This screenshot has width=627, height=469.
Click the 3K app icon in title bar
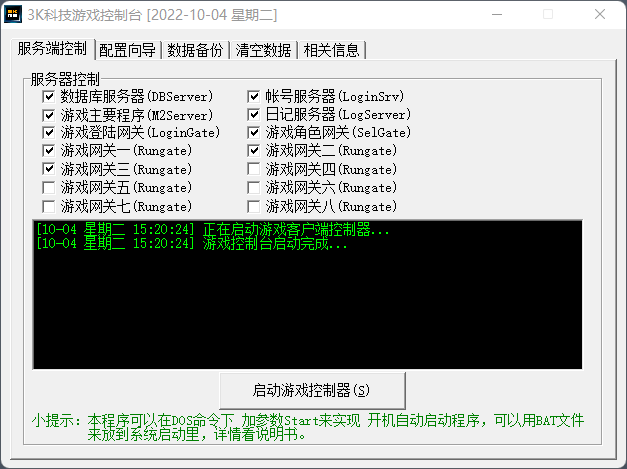[13, 14]
